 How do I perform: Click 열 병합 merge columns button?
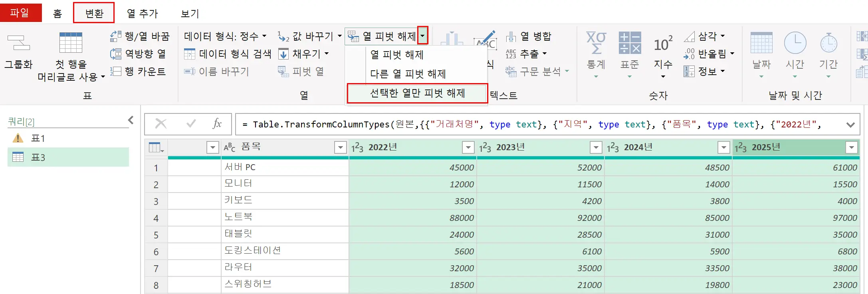529,36
